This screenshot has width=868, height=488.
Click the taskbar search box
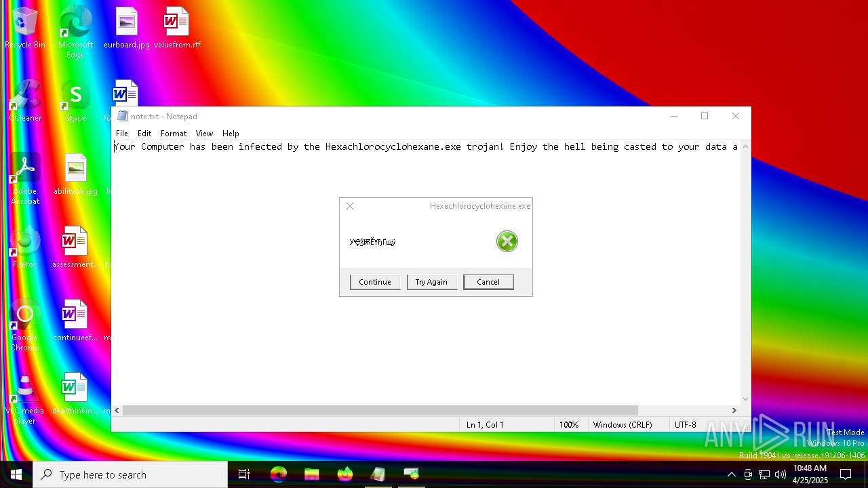[x=130, y=474]
